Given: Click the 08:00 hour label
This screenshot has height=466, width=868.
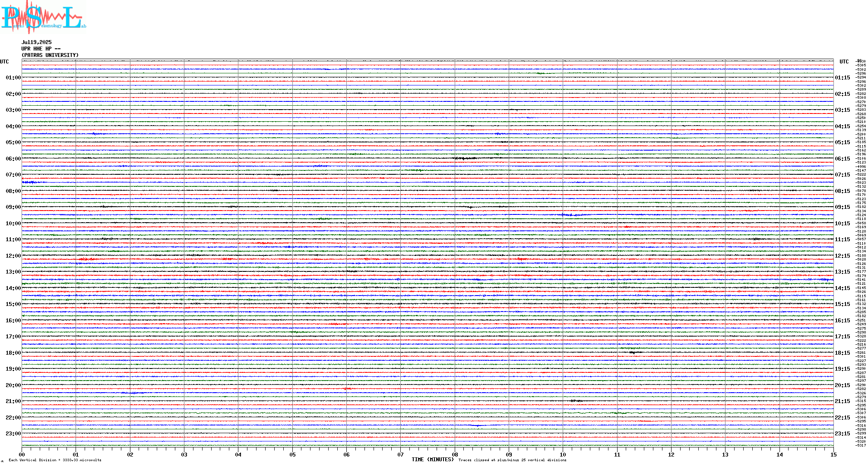Looking at the screenshot, I should 13,191.
